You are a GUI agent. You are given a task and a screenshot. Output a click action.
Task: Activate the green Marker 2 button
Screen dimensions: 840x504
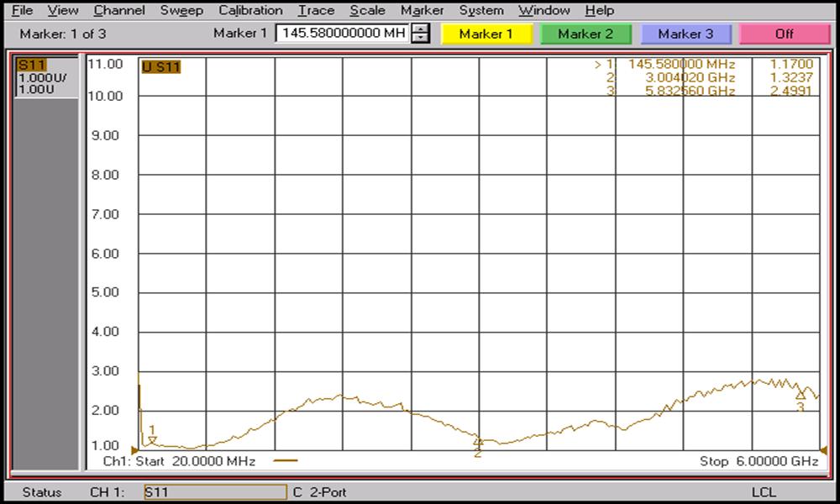click(x=585, y=34)
